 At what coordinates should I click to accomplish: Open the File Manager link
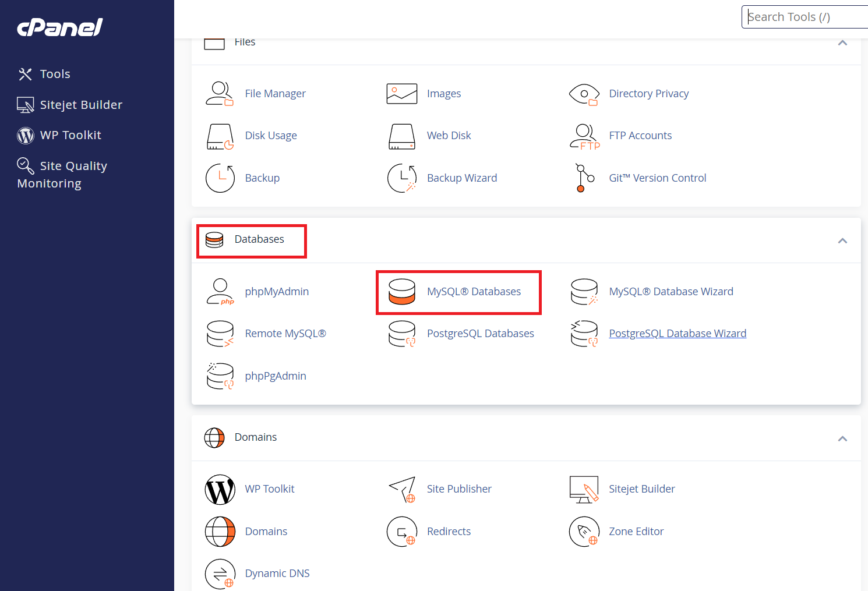point(275,94)
